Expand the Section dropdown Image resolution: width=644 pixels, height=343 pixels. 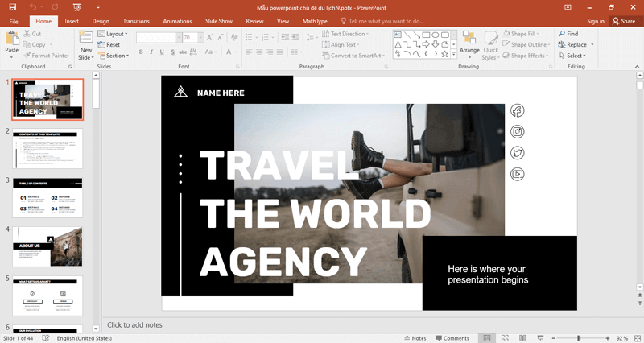(114, 56)
